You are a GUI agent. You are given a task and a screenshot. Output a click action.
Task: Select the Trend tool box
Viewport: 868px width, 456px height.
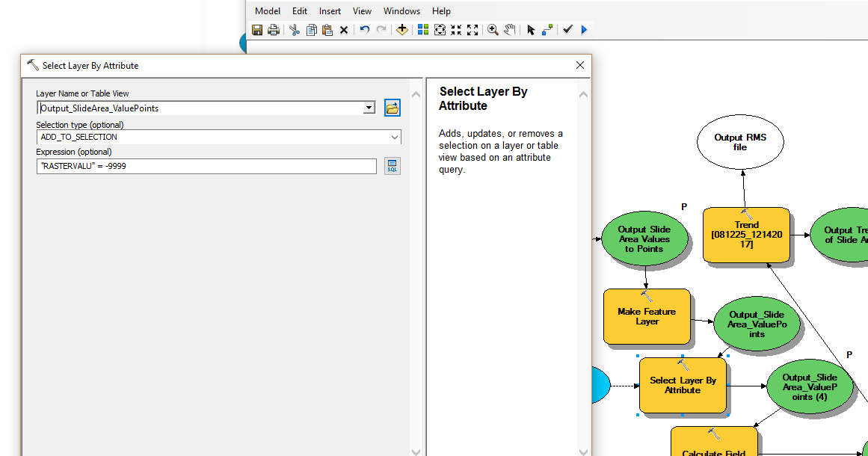(x=746, y=235)
